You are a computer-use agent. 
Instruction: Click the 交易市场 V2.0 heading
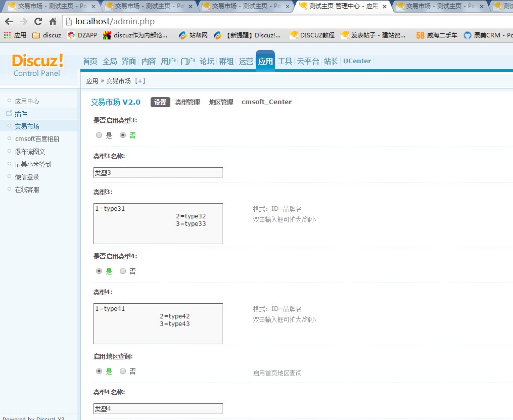coord(116,102)
